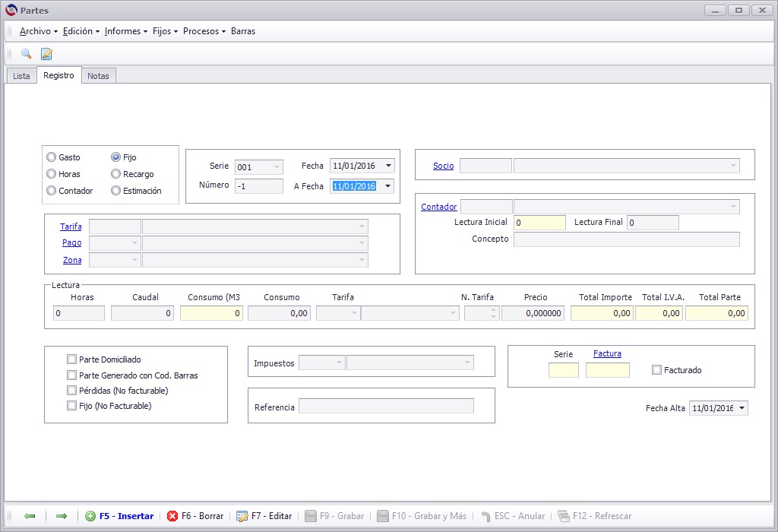The height and width of the screenshot is (532, 778).
Task: Select the Gasto radio button
Action: click(x=51, y=157)
